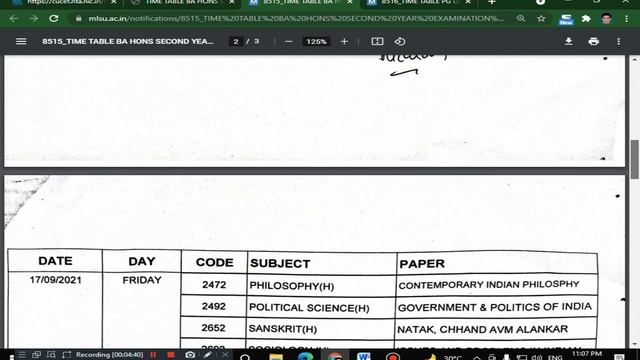Select the recorder pen annotation tool
The image size is (640, 360).
pos(208,355)
